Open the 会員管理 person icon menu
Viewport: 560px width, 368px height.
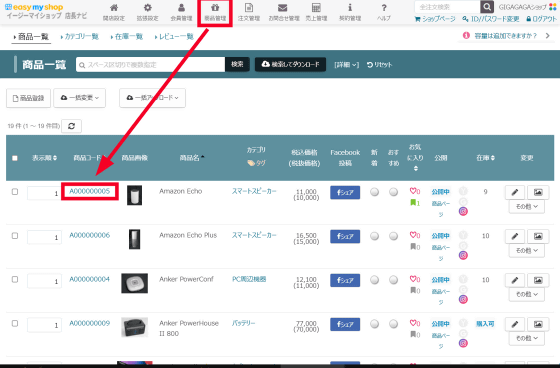[181, 12]
